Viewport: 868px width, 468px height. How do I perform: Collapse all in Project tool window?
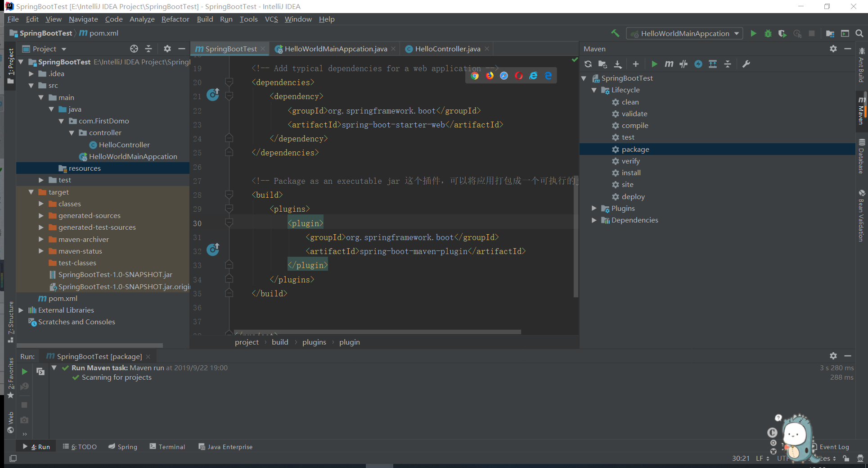pyautogui.click(x=148, y=49)
